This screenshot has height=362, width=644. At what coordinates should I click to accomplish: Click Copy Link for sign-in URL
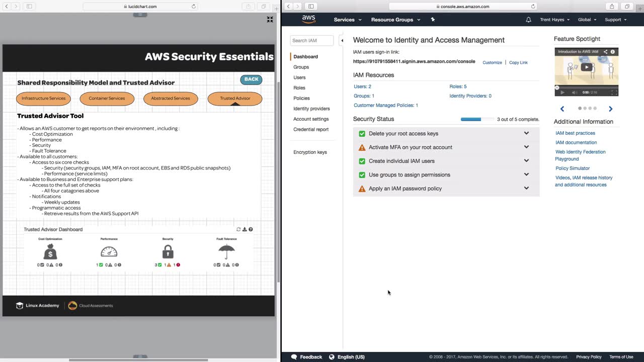tap(518, 62)
